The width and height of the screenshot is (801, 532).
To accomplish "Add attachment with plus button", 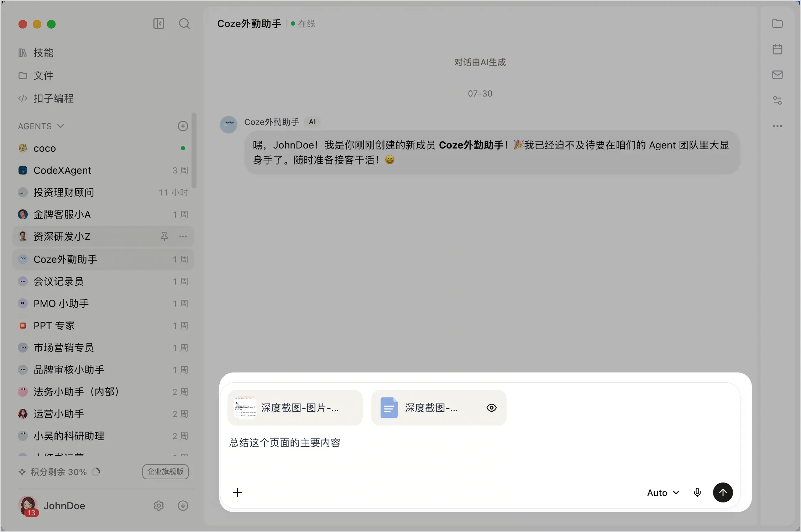I will tap(237, 492).
